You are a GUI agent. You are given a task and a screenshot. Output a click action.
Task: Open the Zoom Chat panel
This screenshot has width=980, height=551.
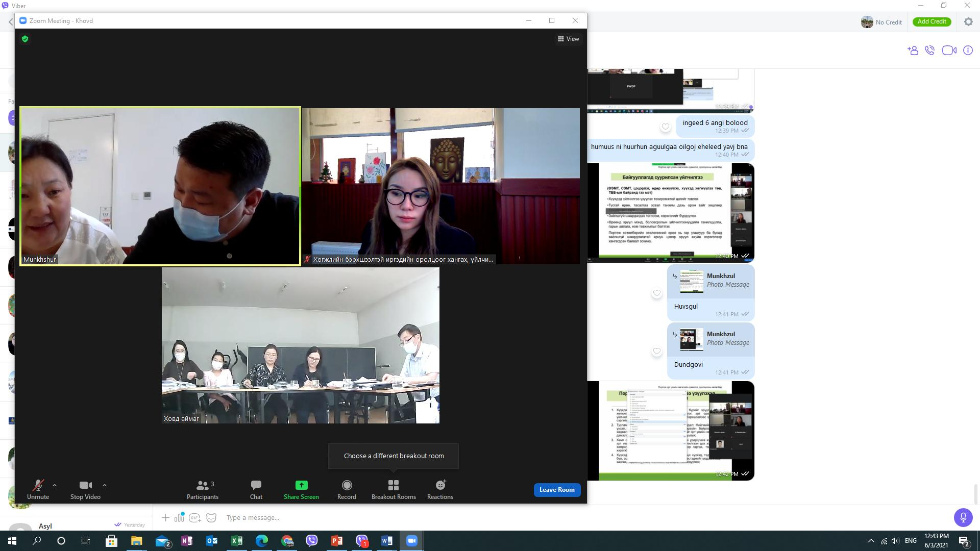pyautogui.click(x=256, y=489)
